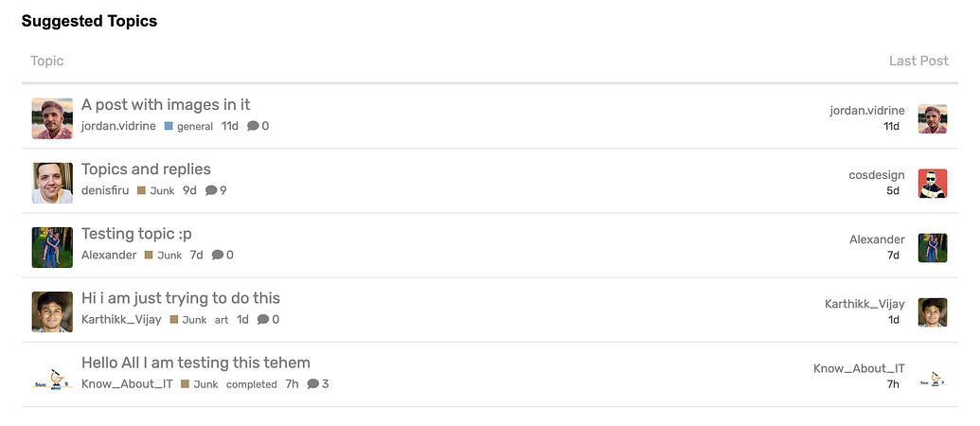Click the reply bubble icon showing 3 replies
This screenshot has width=980, height=426.
point(313,383)
